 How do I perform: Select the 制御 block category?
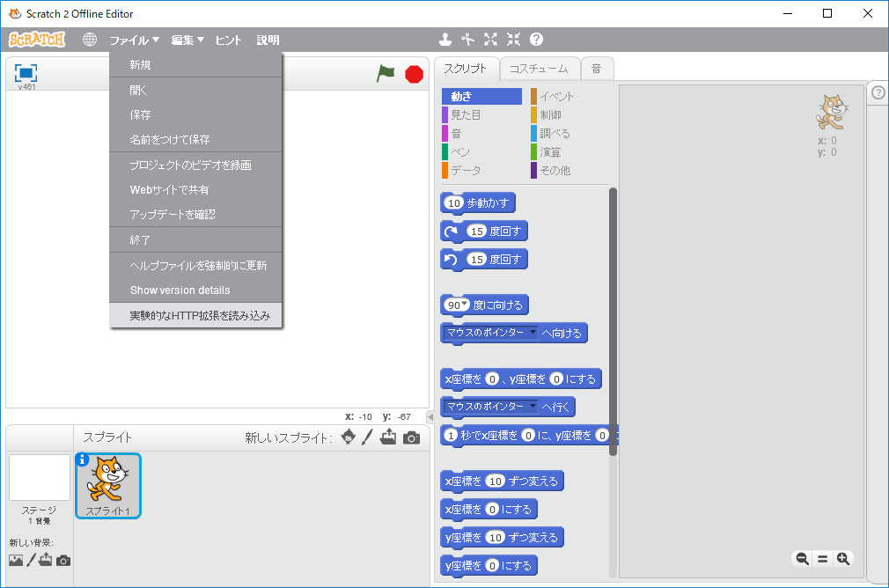tap(550, 114)
